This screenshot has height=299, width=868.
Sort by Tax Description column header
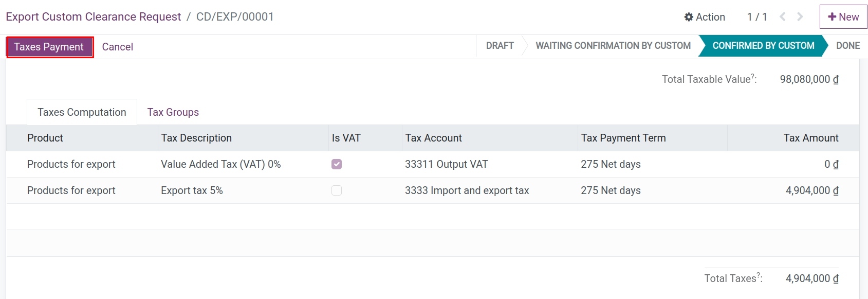click(243, 138)
